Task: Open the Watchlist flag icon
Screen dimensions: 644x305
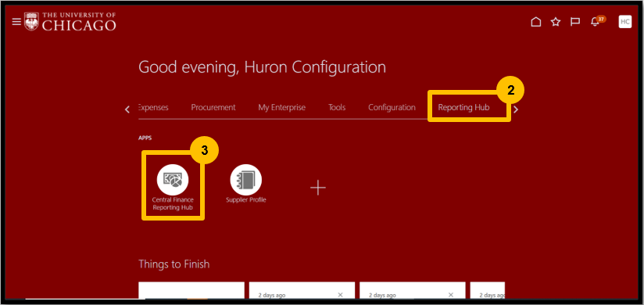Action: 575,22
